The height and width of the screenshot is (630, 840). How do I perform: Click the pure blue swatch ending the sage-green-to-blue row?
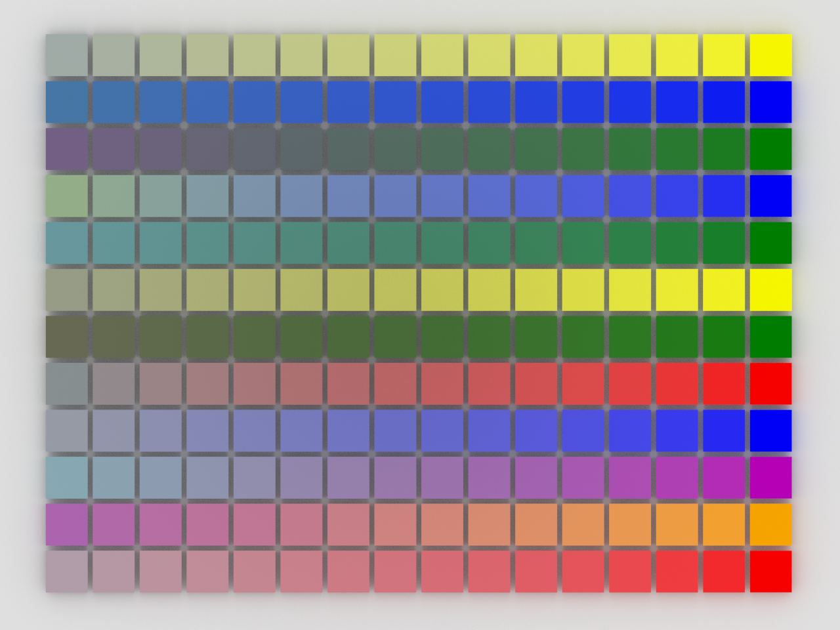point(770,196)
